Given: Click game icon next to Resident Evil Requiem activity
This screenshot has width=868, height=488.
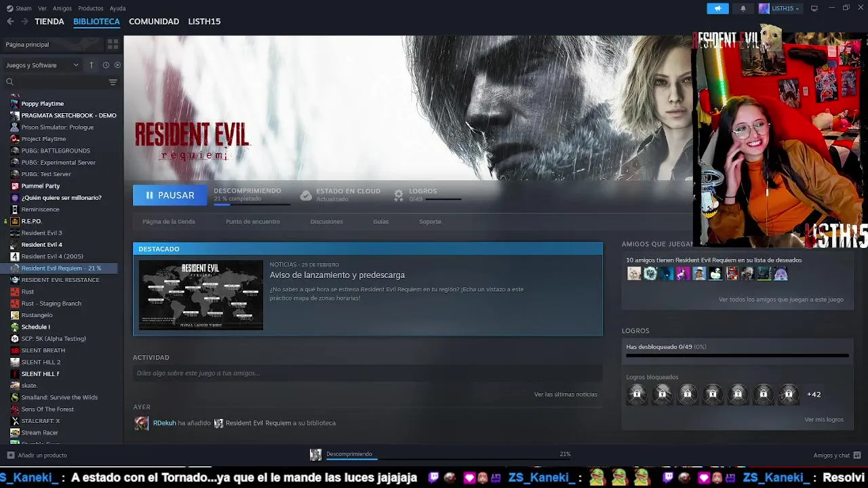Looking at the screenshot, I should [218, 423].
